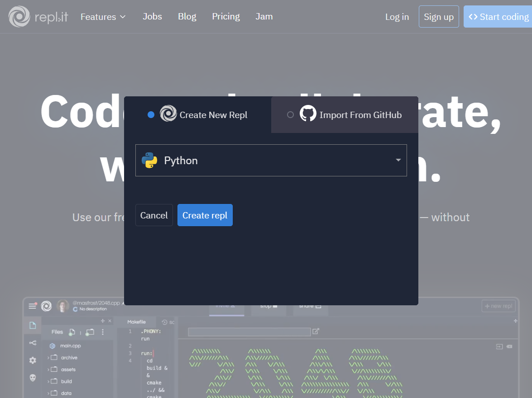Select the Create New Repl radio button
Image resolution: width=532 pixels, height=398 pixels.
pyautogui.click(x=151, y=115)
